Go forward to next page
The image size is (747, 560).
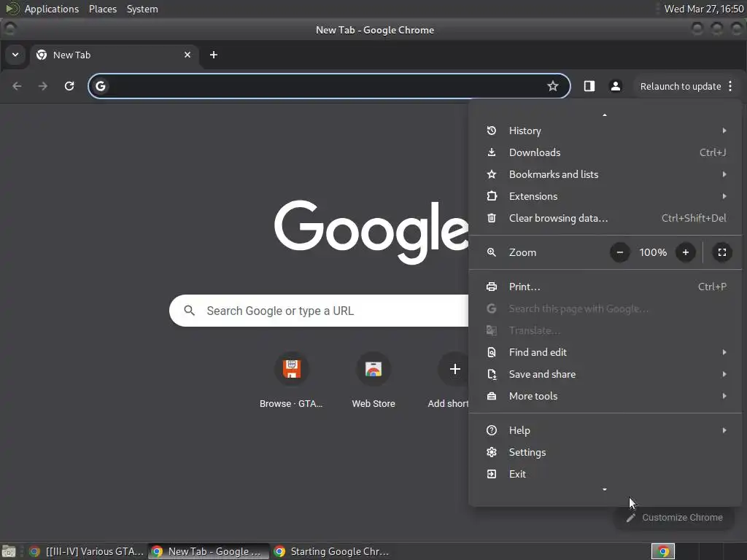(43, 86)
